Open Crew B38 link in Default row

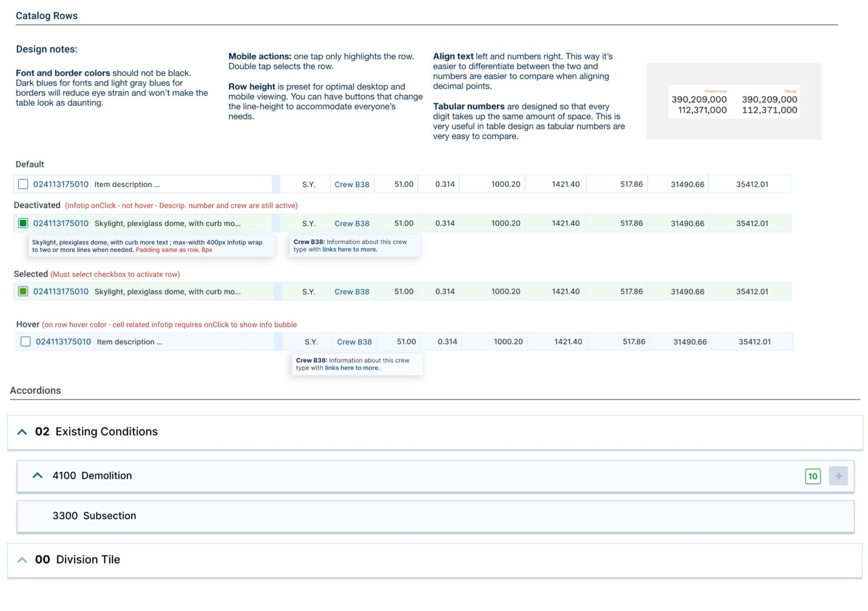tap(351, 184)
